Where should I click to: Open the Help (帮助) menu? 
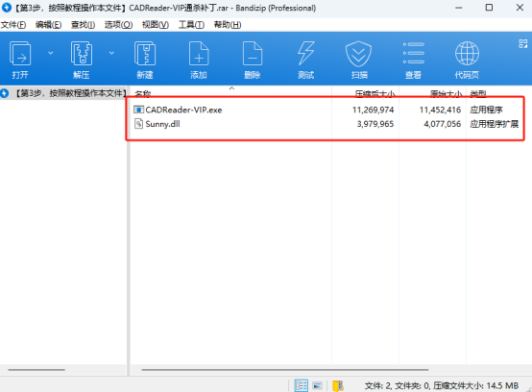pyautogui.click(x=228, y=25)
